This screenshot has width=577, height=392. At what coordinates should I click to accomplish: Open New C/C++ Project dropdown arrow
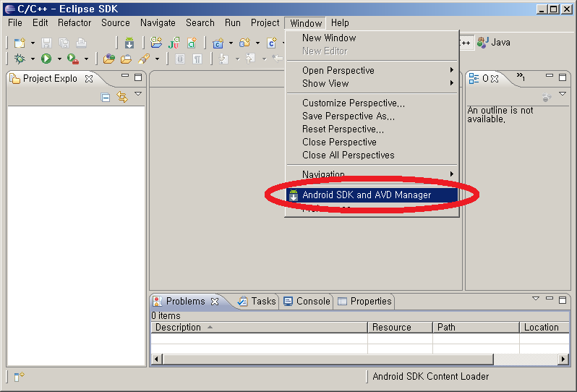[x=231, y=43]
